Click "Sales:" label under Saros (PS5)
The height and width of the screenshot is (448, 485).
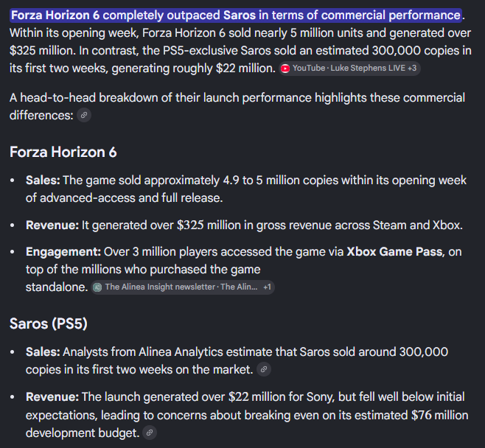pos(43,352)
